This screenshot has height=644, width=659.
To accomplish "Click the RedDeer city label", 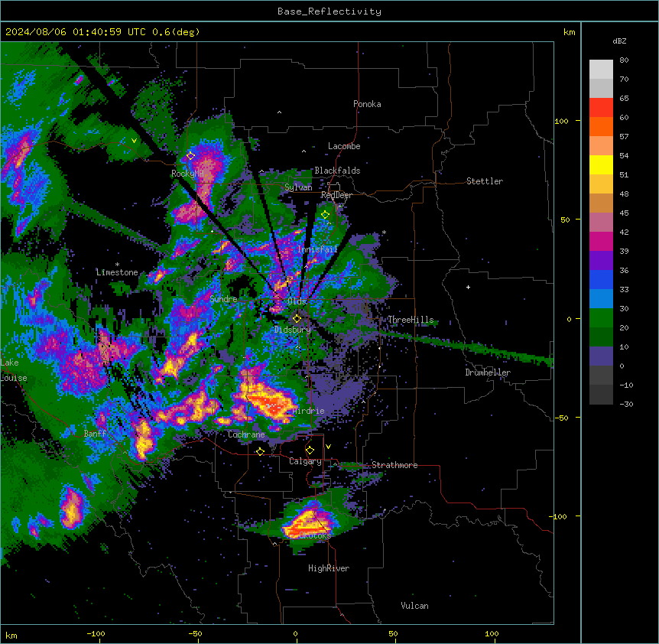I will (x=336, y=195).
